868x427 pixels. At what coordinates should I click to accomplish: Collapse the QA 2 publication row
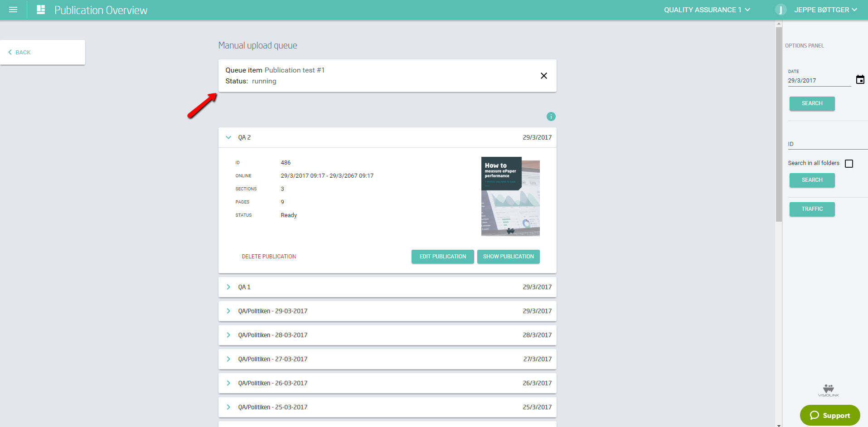point(228,137)
